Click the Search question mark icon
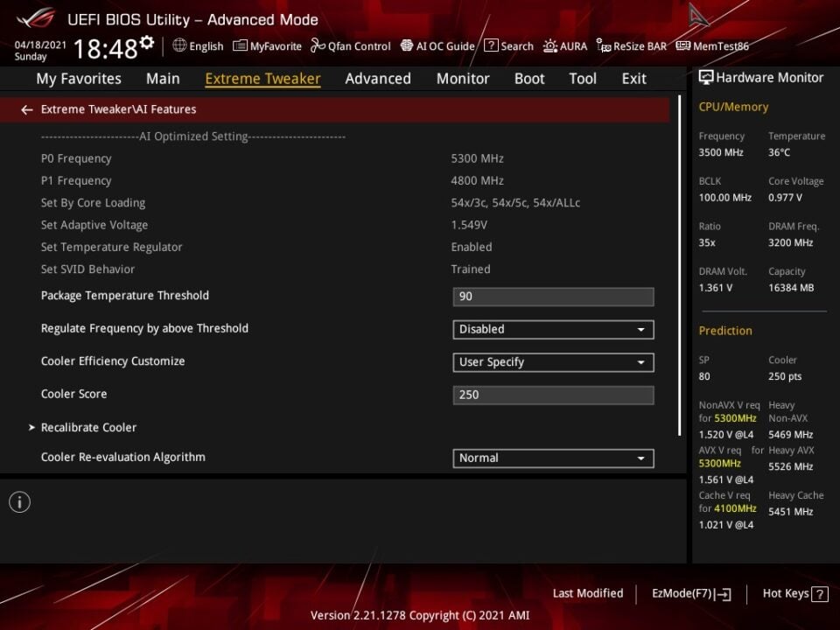Screen dimensions: 840x630 [491, 45]
